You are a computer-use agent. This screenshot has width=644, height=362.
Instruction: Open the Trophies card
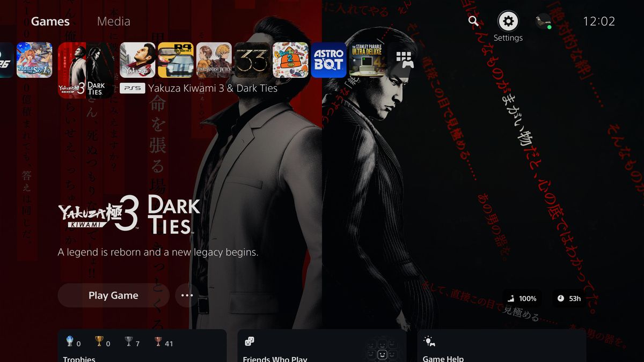tap(142, 346)
